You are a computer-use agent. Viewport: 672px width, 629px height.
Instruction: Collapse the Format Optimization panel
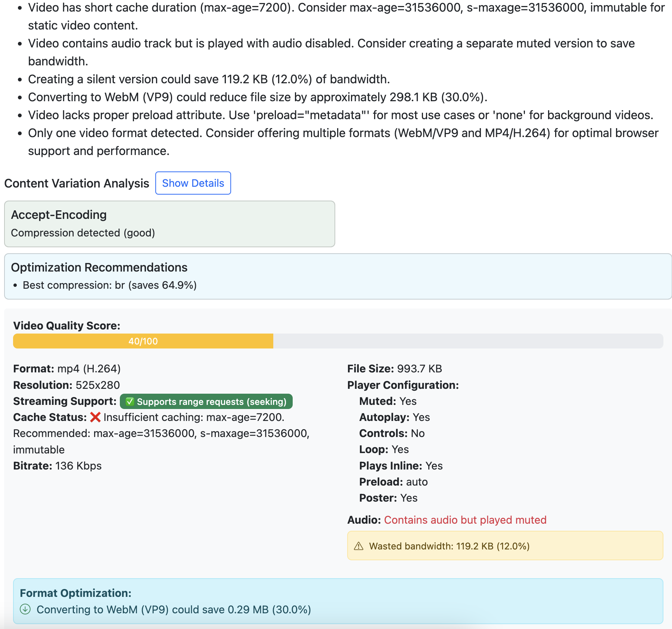point(75,593)
